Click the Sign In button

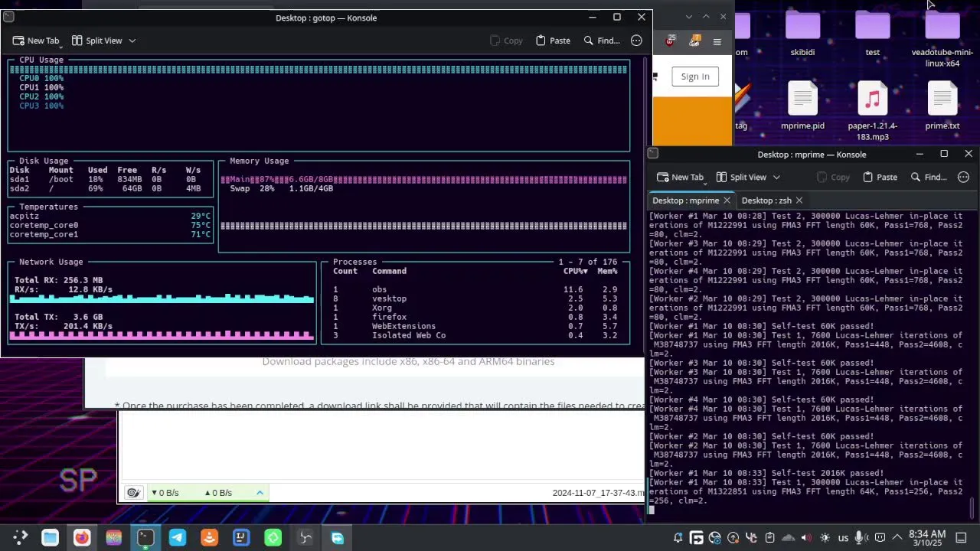tap(694, 77)
